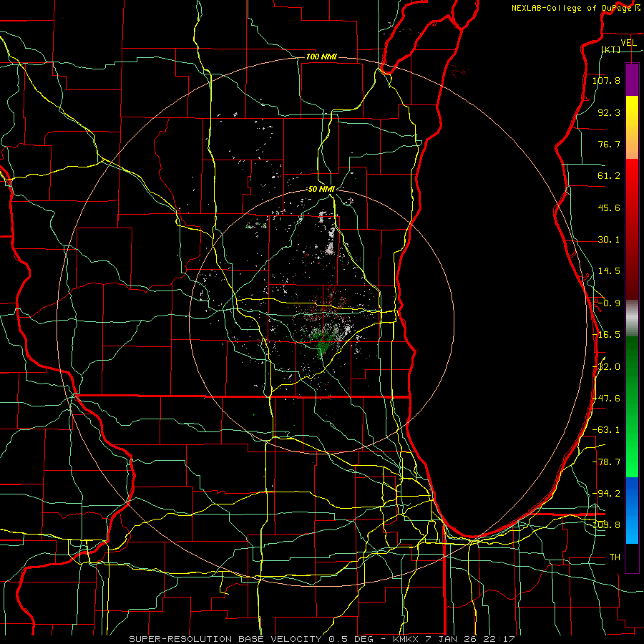
Task: Pick the black TH segment of color bar
Action: point(632,557)
